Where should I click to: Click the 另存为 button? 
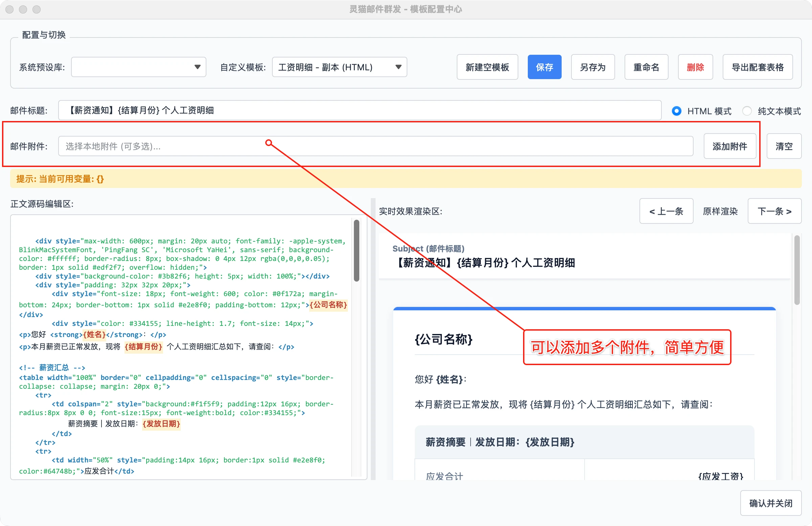(593, 67)
